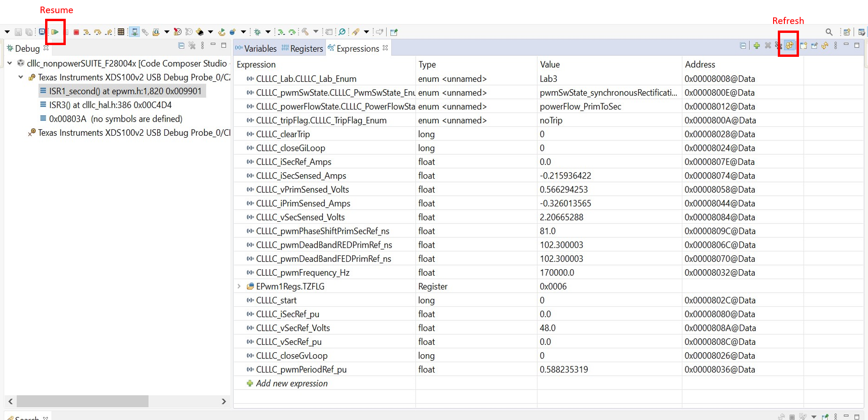Image resolution: width=868 pixels, height=420 pixels.
Task: Switch to the Registers tab
Action: coord(302,48)
